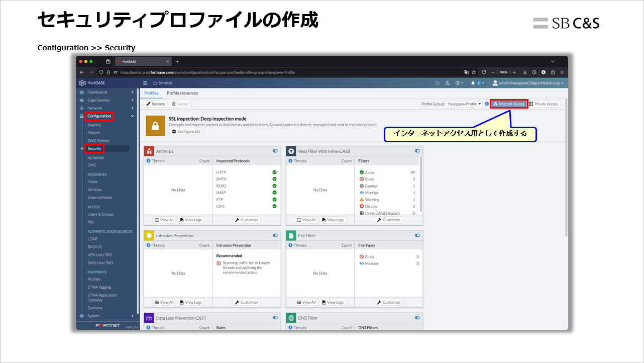Go back with the browser back arrow
This screenshot has height=363, width=644.
[x=82, y=72]
